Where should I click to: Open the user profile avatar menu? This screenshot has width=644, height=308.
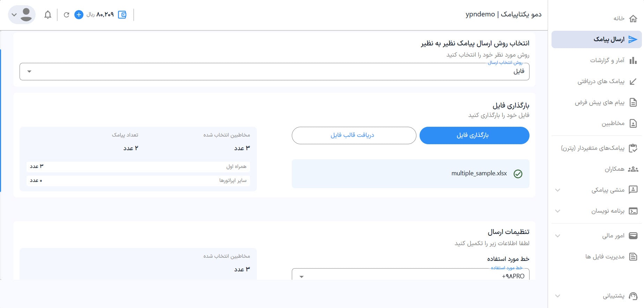[22, 15]
